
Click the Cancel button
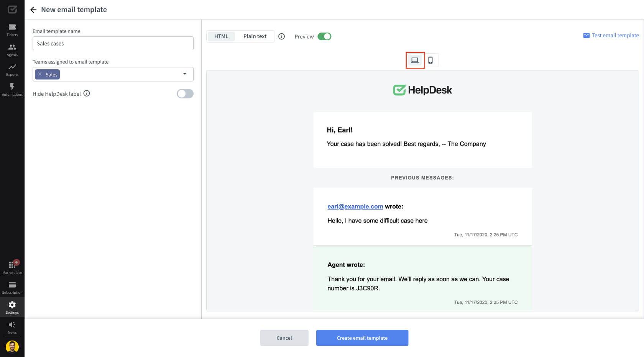[x=284, y=338]
